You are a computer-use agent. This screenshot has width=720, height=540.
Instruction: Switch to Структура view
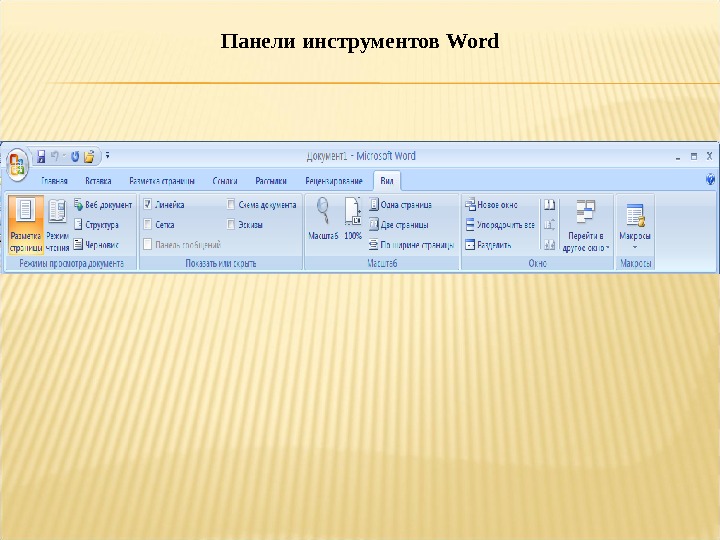click(x=96, y=225)
